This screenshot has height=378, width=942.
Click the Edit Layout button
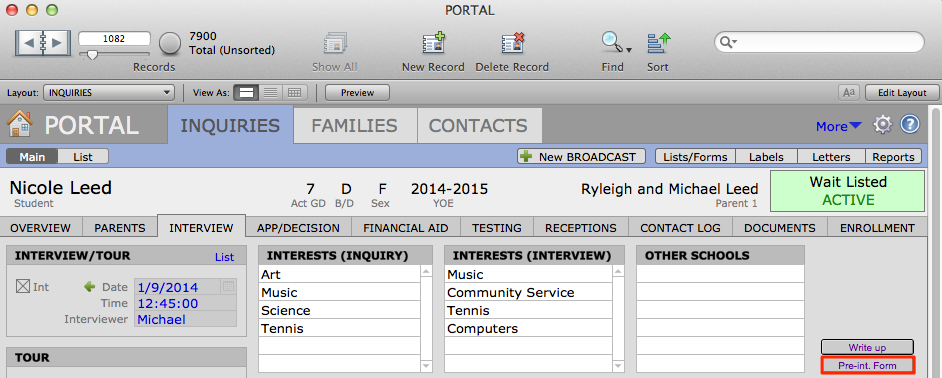point(902,93)
